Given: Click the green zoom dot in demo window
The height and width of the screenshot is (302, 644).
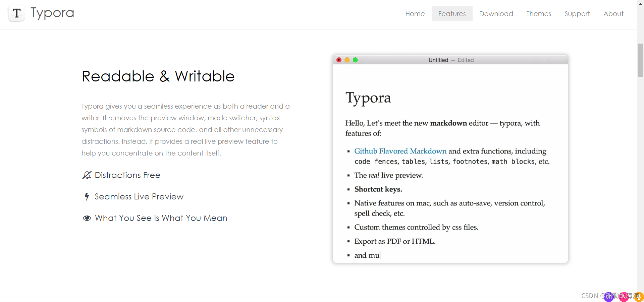Looking at the screenshot, I should click(355, 60).
